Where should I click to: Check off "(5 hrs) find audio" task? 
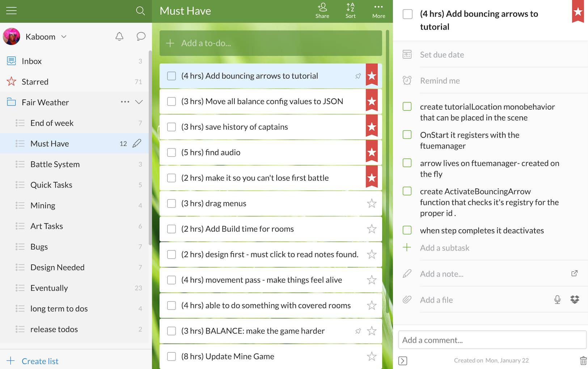[x=172, y=152]
